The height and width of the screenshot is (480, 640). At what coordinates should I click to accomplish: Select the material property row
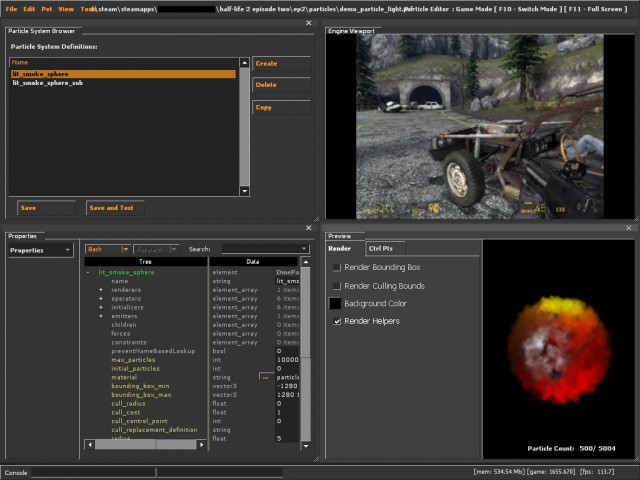[x=124, y=377]
